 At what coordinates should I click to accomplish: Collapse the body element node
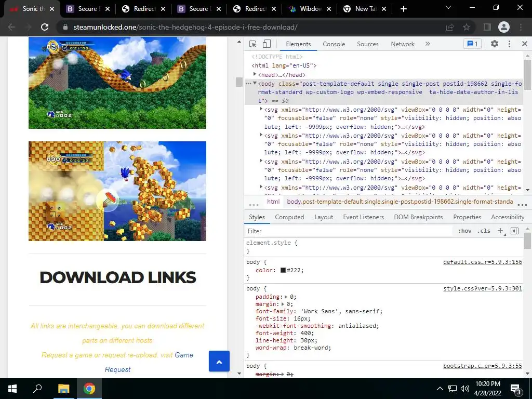tap(255, 84)
